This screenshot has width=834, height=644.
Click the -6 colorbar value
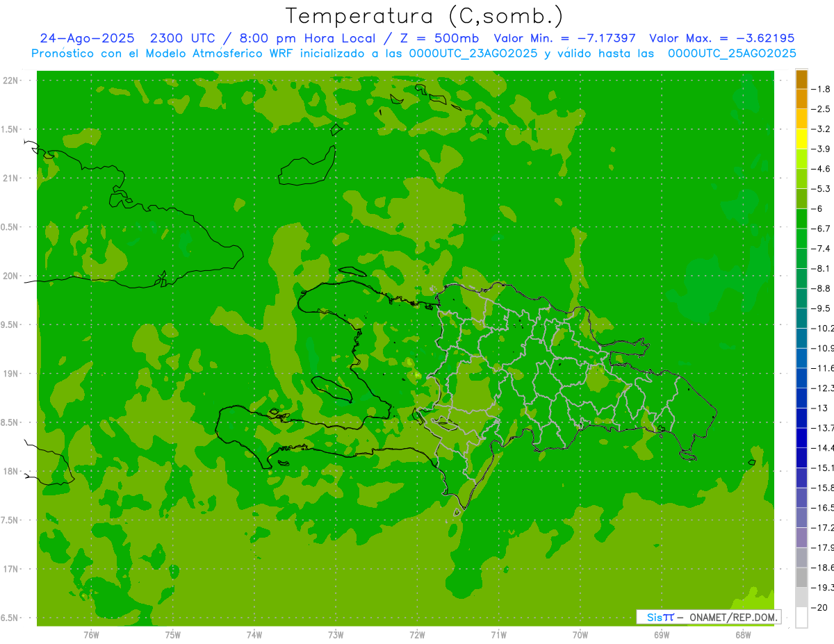[x=817, y=209]
